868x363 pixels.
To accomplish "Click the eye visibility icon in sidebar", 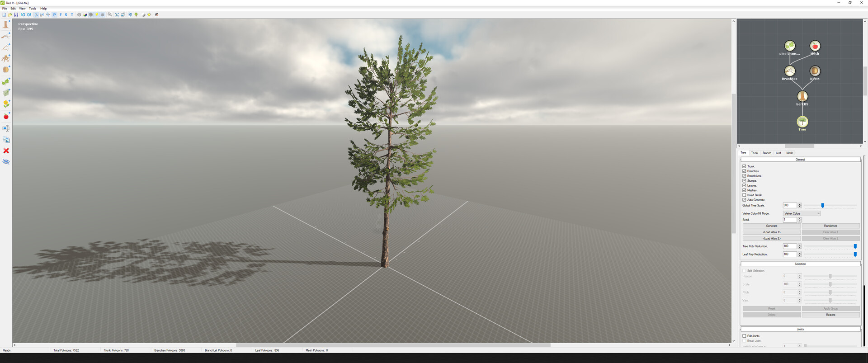I will pyautogui.click(x=6, y=162).
